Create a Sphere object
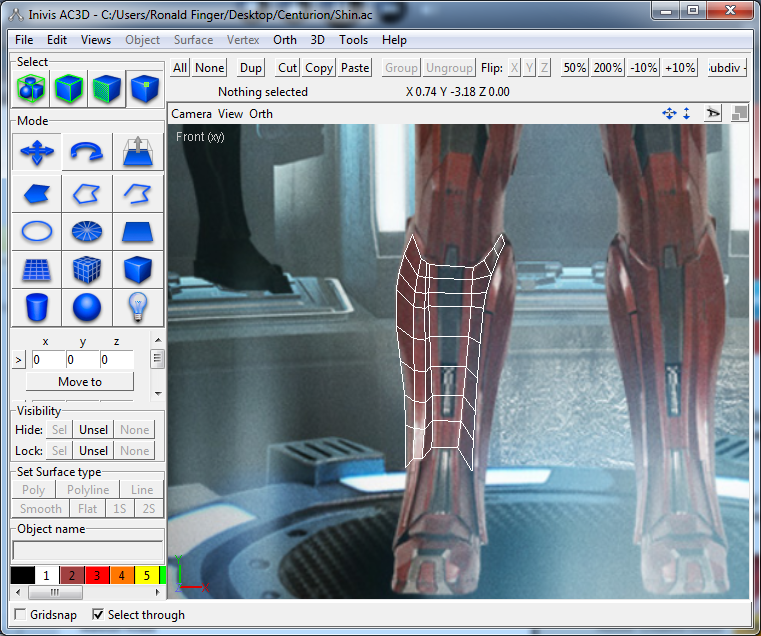The image size is (761, 636). pos(87,307)
